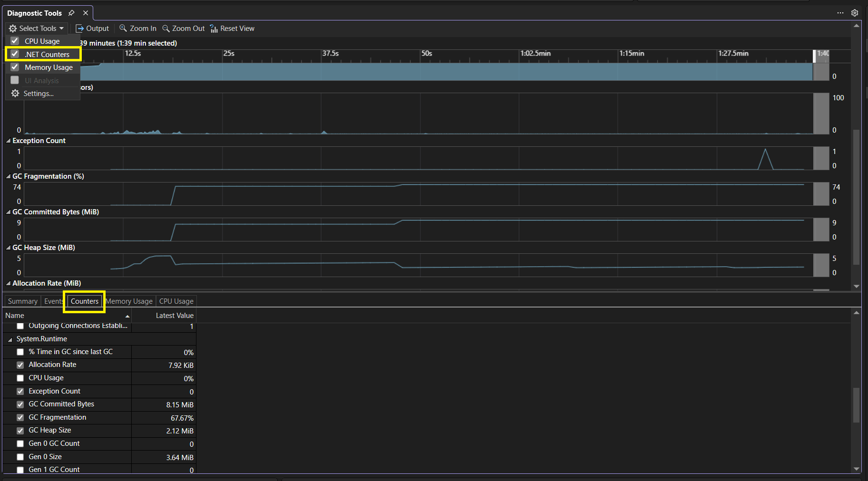
Task: Collapse the Exception Count chart section
Action: point(8,140)
